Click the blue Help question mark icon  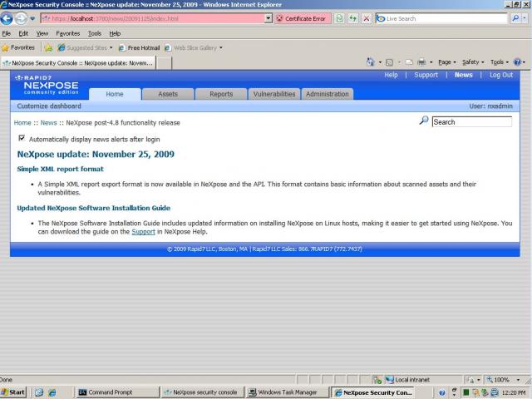pyautogui.click(x=517, y=62)
